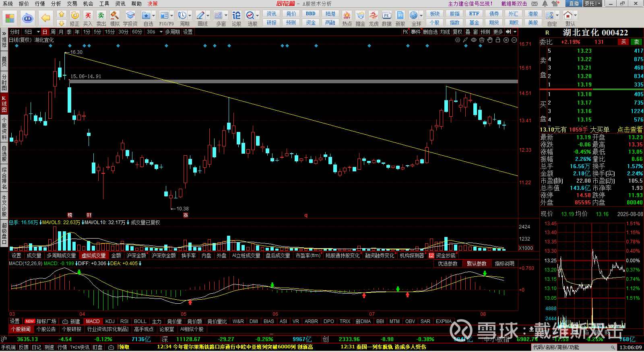Click the 指标说明 button
Image resolution: width=644 pixels, height=352 pixels.
click(x=505, y=263)
